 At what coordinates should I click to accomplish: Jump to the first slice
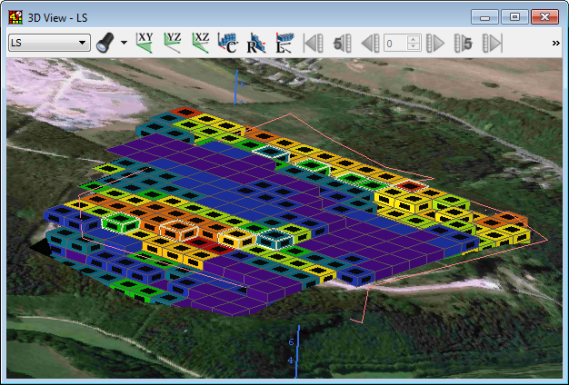tap(313, 43)
